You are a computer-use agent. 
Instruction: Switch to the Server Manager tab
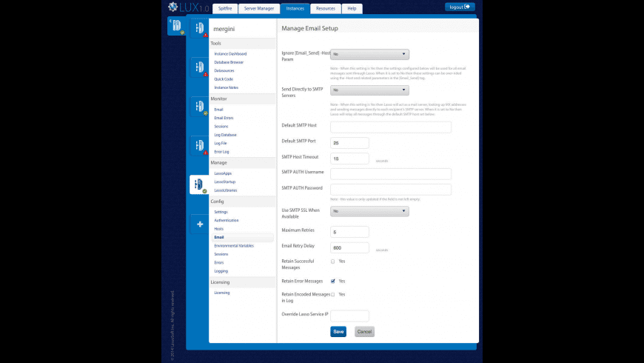click(x=259, y=9)
